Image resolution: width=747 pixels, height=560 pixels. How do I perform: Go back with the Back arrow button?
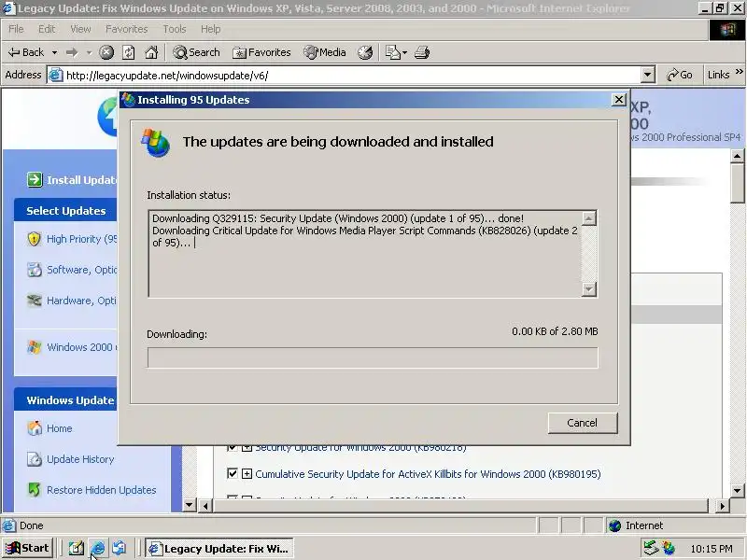coord(26,52)
